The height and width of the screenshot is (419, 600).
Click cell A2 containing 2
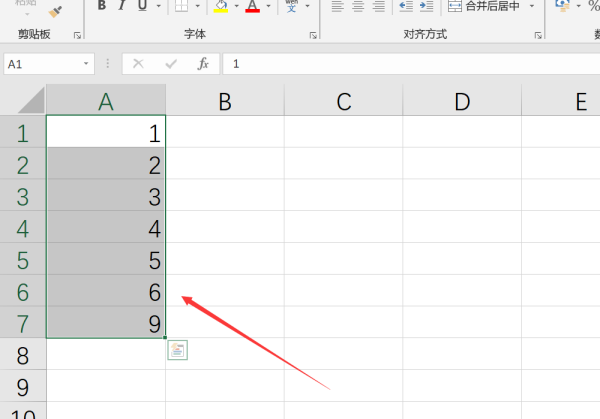[x=106, y=163]
